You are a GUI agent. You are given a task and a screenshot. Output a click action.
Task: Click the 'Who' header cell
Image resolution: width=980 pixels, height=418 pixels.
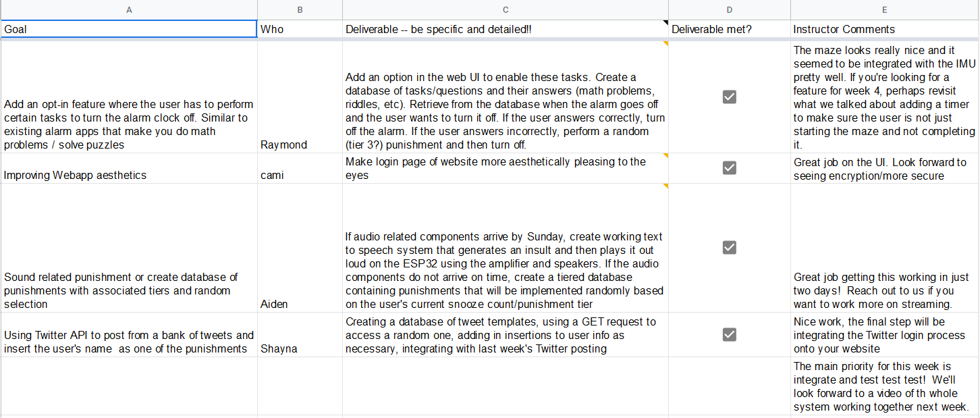click(300, 29)
